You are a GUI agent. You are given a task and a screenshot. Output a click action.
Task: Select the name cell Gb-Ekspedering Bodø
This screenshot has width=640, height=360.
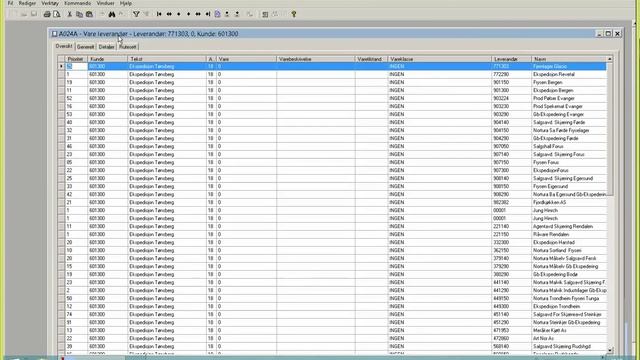569,274
